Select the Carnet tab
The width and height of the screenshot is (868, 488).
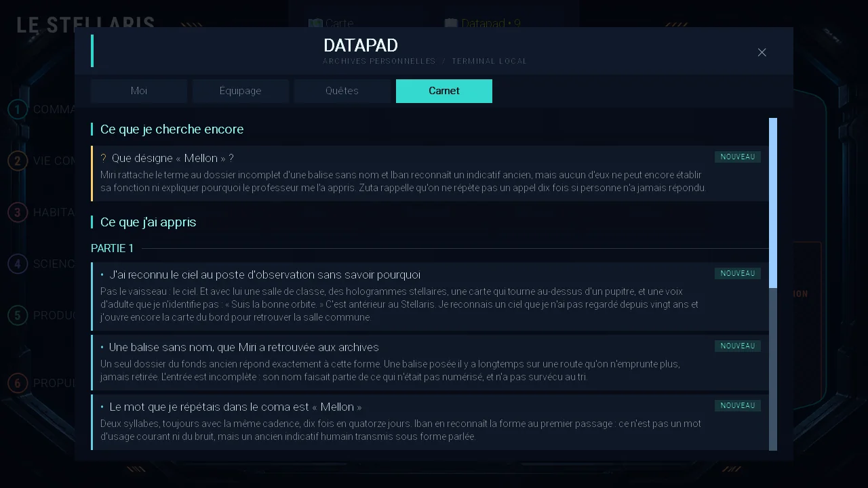(x=444, y=91)
